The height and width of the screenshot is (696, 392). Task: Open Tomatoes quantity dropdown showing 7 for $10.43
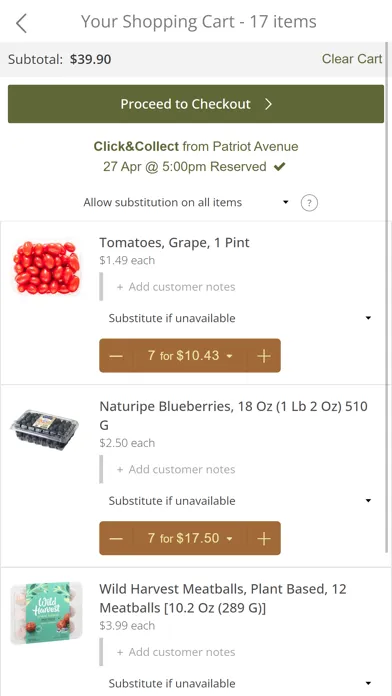coord(190,356)
